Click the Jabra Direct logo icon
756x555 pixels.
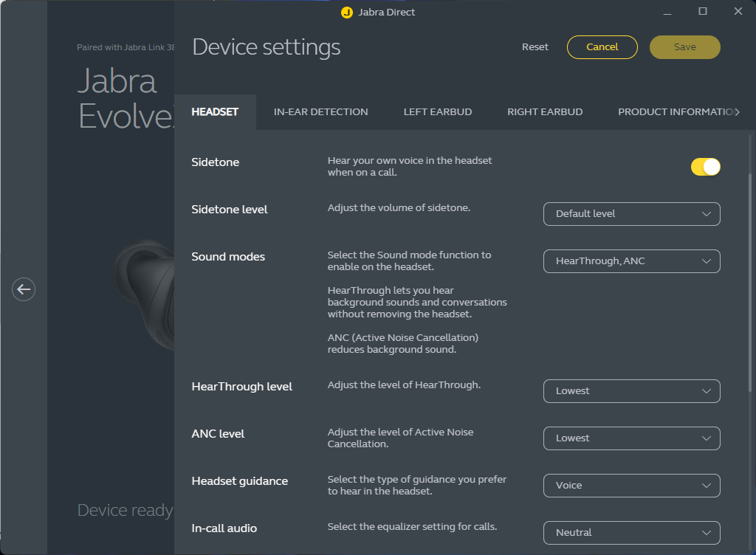pos(347,13)
